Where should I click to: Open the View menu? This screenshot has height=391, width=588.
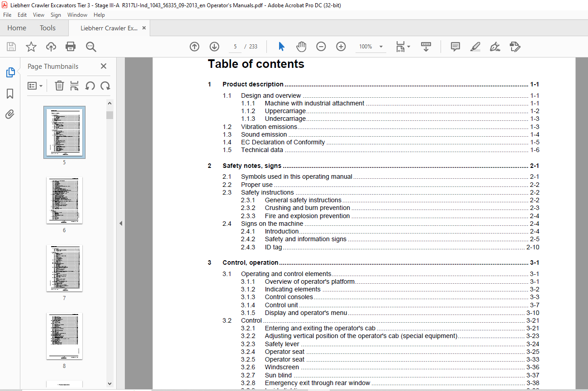(x=38, y=15)
